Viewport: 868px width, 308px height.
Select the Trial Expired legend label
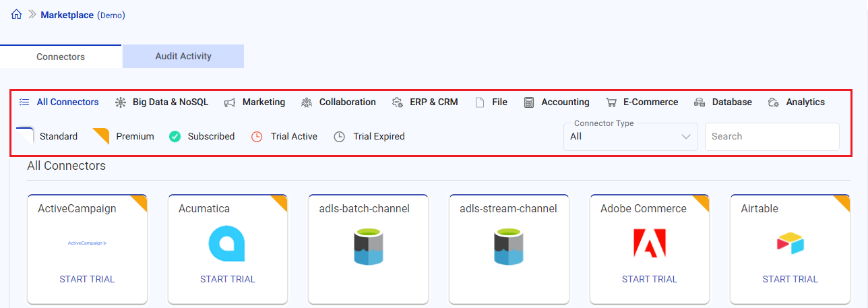pyautogui.click(x=379, y=136)
